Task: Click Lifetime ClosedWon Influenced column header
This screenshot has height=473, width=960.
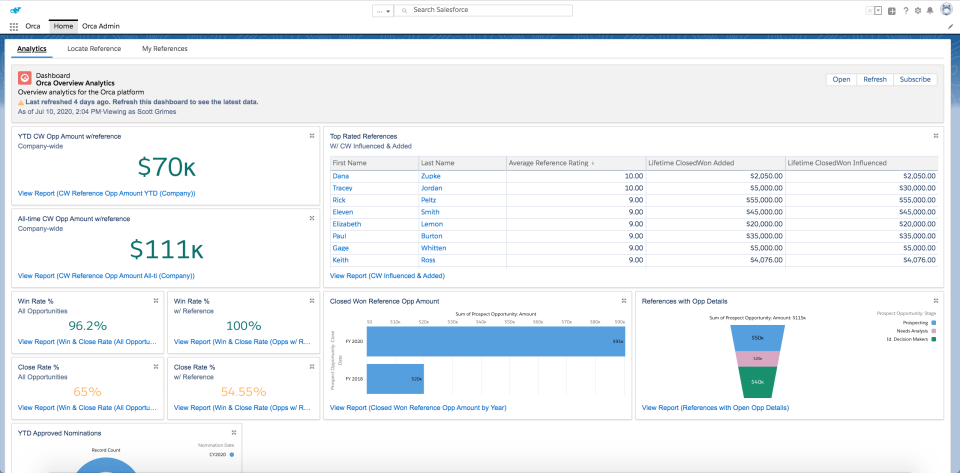Action: [x=861, y=163]
